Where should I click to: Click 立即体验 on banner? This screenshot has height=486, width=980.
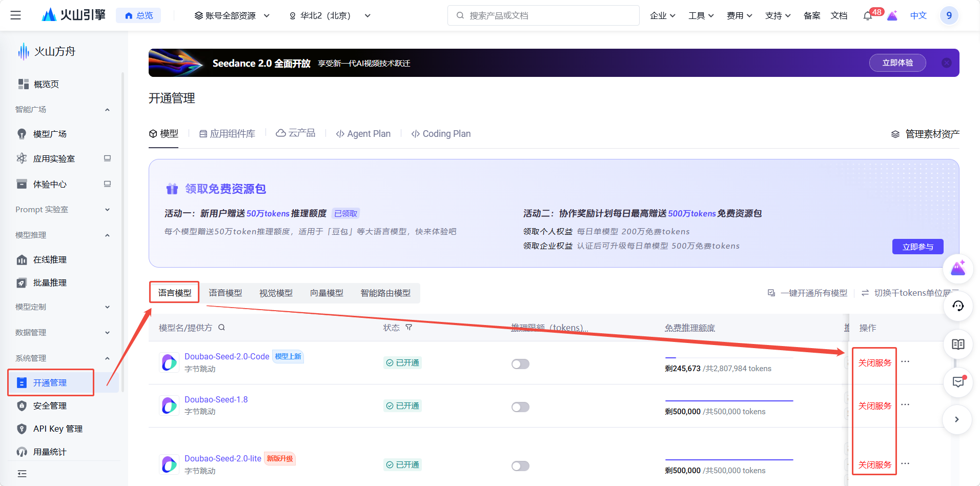point(897,63)
